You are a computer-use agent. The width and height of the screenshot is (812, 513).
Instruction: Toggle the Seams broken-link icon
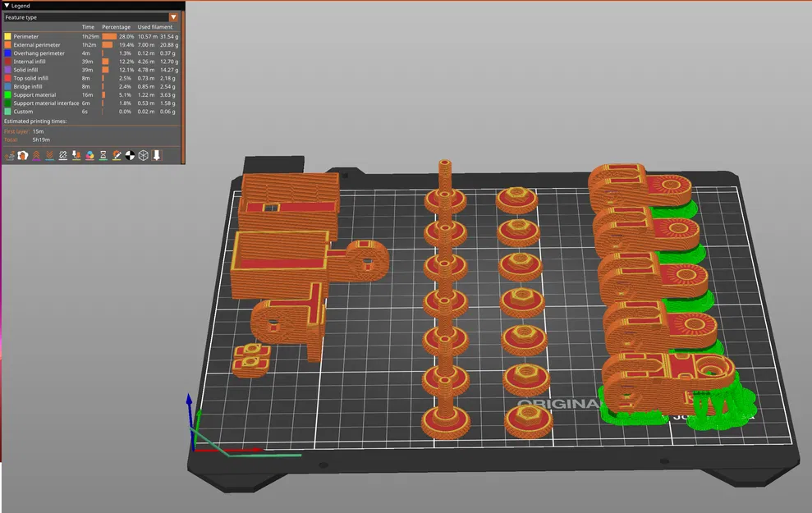63,155
